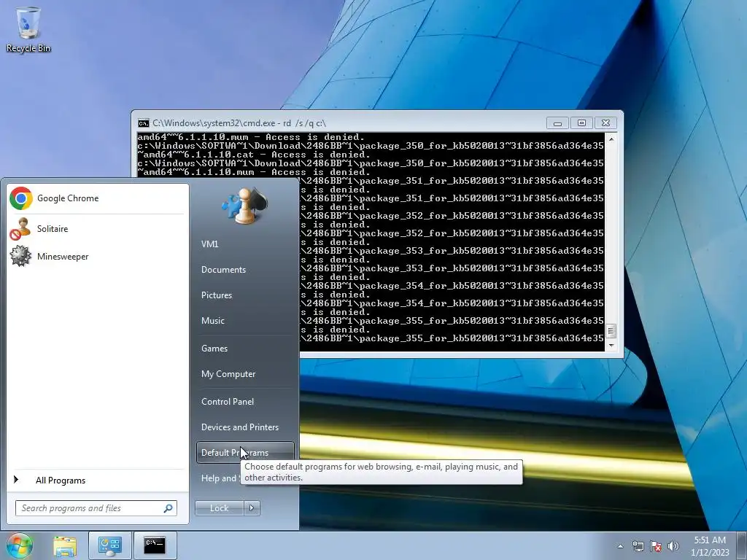
Task: Click the search magnifier icon
Action: pyautogui.click(x=169, y=508)
